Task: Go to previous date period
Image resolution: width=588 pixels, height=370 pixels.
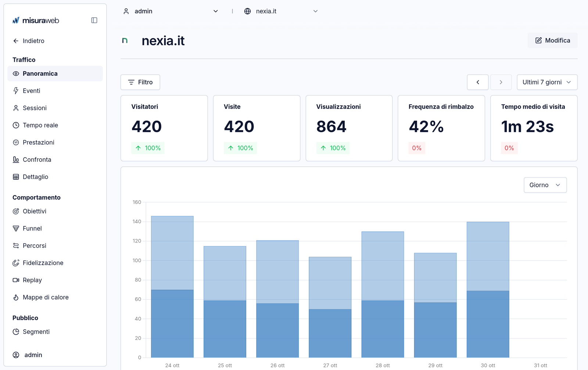Action: point(478,82)
